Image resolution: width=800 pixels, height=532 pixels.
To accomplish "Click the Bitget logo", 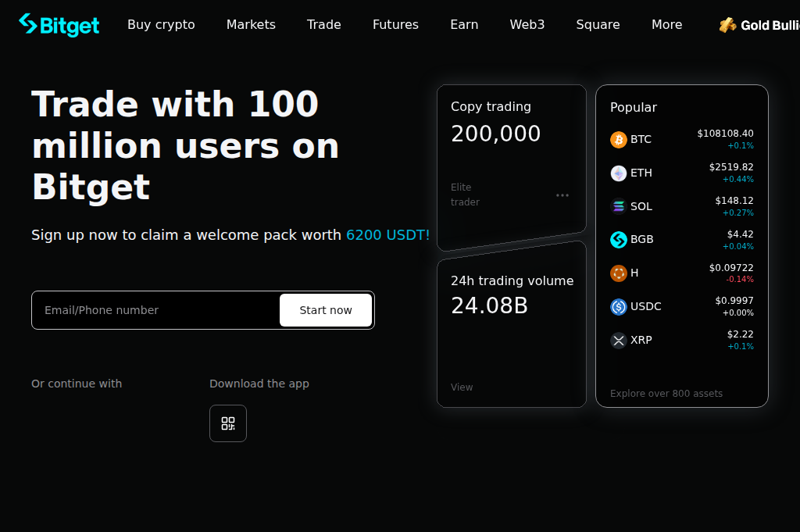I will [59, 24].
